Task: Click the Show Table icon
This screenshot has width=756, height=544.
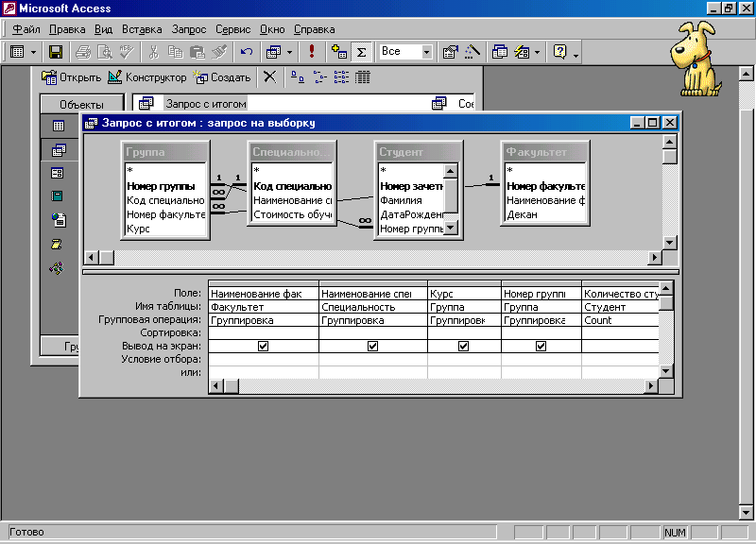Action: coord(339,52)
